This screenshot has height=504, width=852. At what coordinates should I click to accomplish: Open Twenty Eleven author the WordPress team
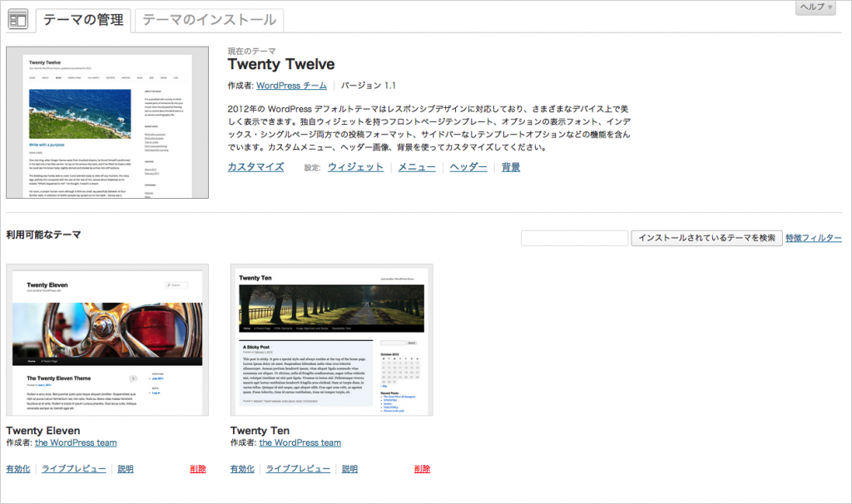pyautogui.click(x=76, y=442)
